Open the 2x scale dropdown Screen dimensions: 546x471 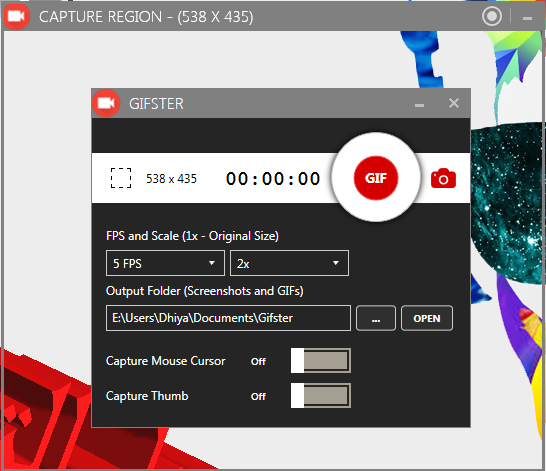point(289,263)
